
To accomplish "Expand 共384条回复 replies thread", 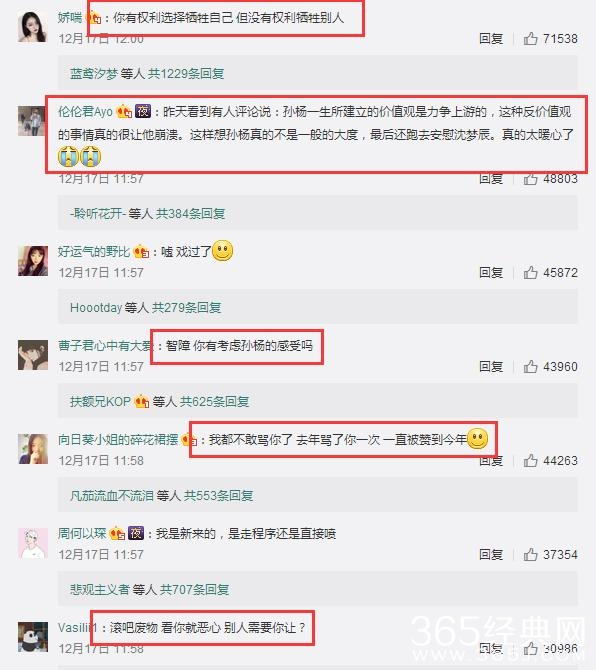I will point(191,213).
